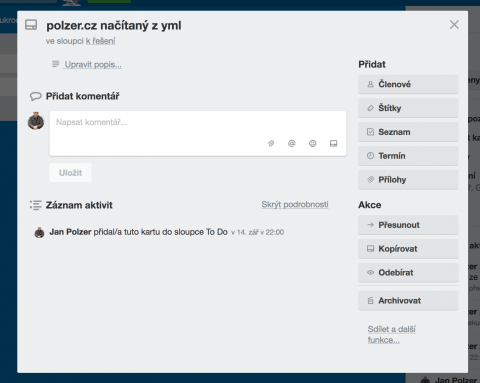Archive card with Archivovat button

(408, 301)
